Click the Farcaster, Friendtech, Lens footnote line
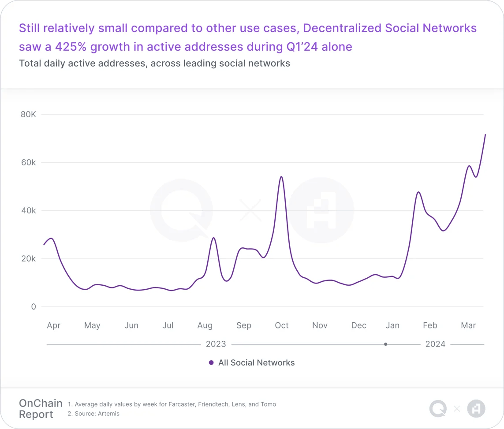The width and height of the screenshot is (504, 429). click(172, 404)
